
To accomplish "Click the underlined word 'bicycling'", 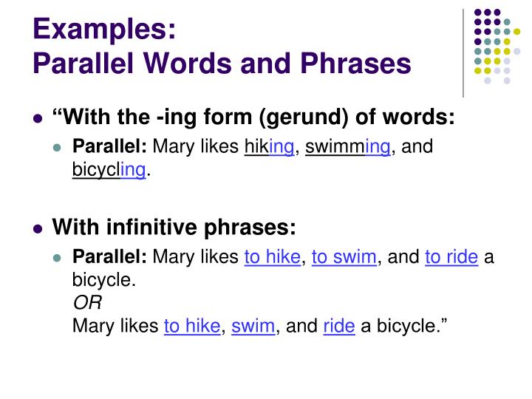I will click(x=109, y=170).
